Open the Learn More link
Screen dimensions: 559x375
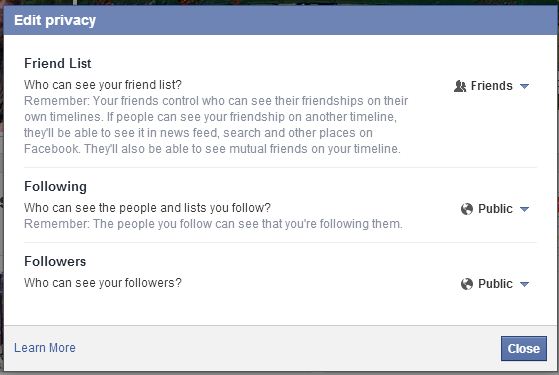(x=45, y=348)
